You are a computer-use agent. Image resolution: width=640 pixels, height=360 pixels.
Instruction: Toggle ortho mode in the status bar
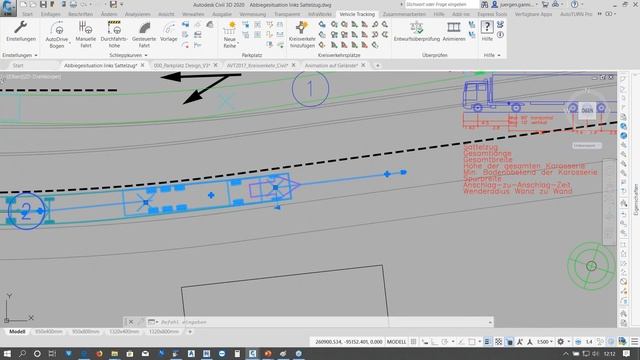pos(434,342)
